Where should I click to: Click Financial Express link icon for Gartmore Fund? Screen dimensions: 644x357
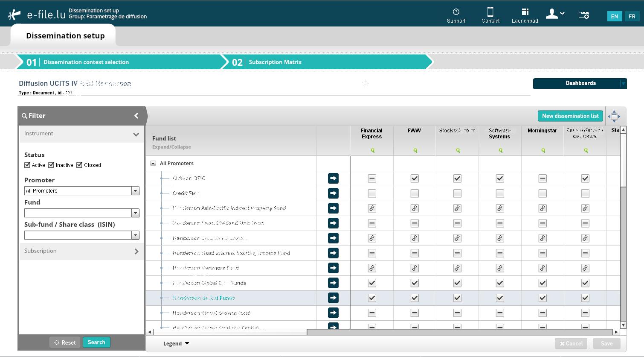coord(372,268)
